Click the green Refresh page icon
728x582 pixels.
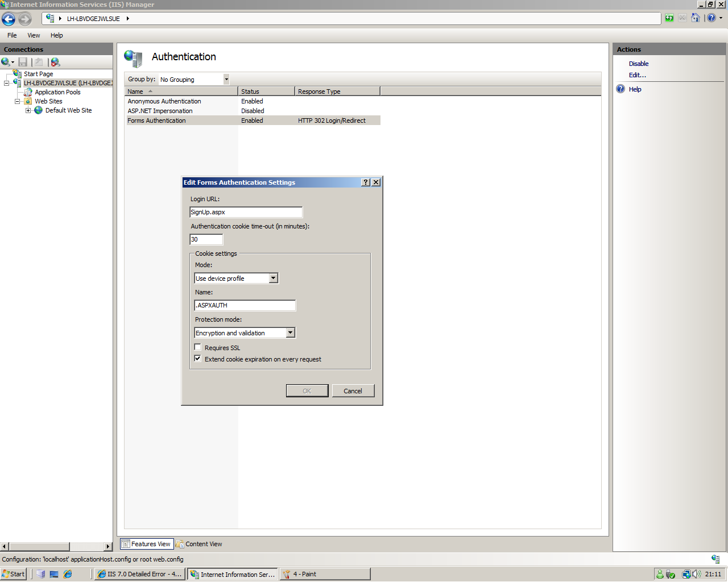point(669,18)
